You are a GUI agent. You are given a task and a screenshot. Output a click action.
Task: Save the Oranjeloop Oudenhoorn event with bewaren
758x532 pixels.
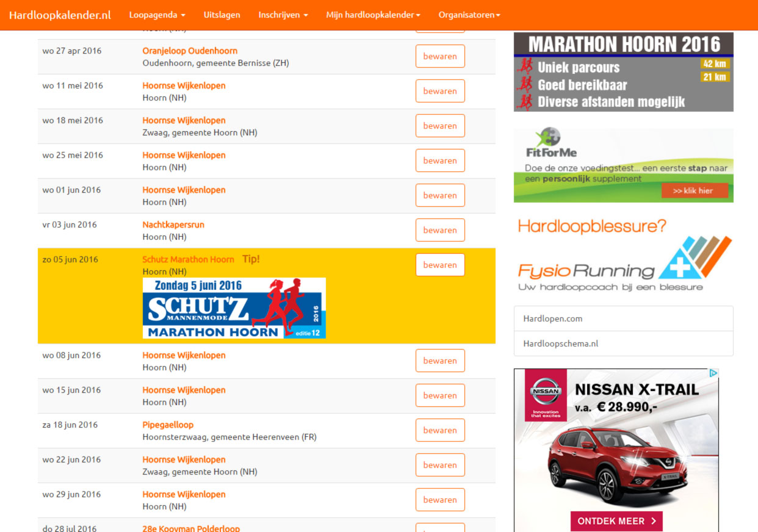pos(439,56)
